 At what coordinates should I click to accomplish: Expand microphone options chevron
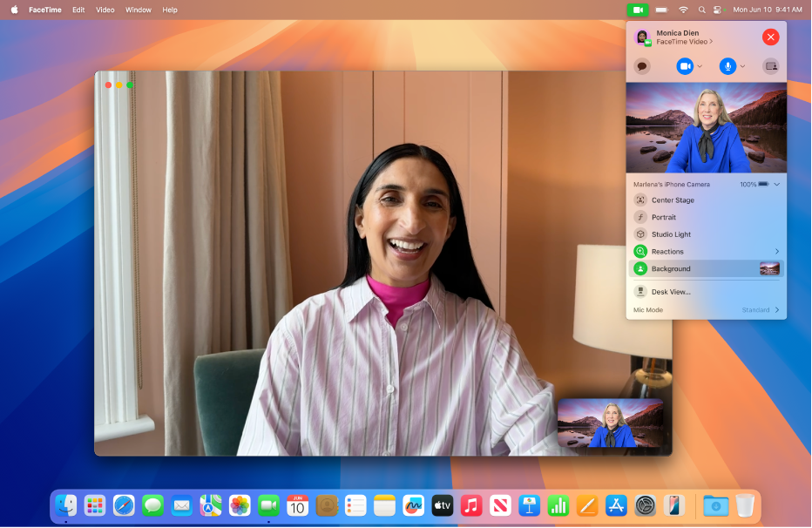[742, 66]
